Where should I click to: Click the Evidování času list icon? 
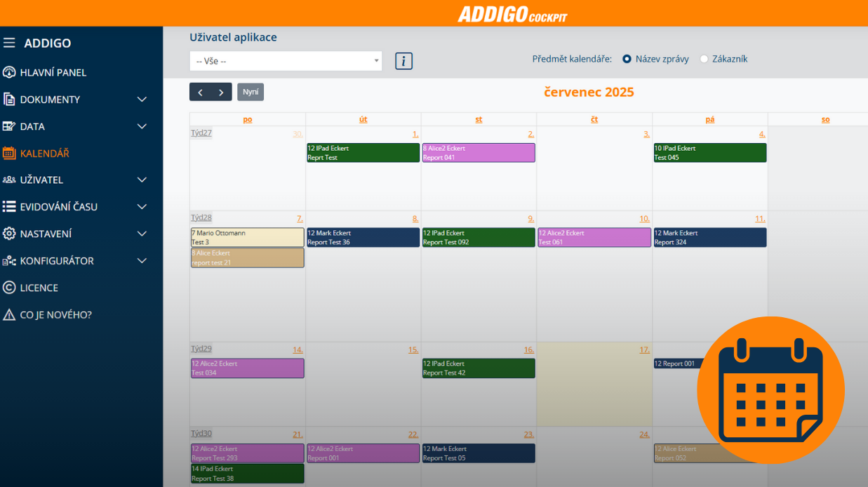pyautogui.click(x=9, y=207)
